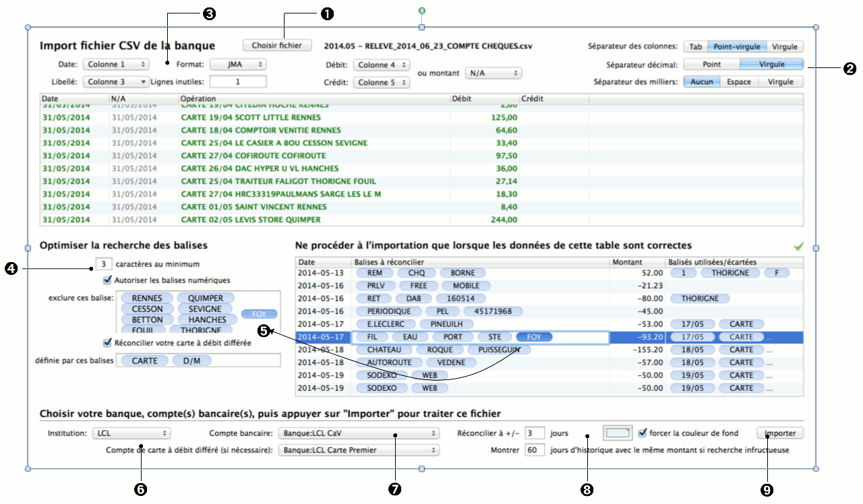Click the minimum characters input field

pos(104,264)
